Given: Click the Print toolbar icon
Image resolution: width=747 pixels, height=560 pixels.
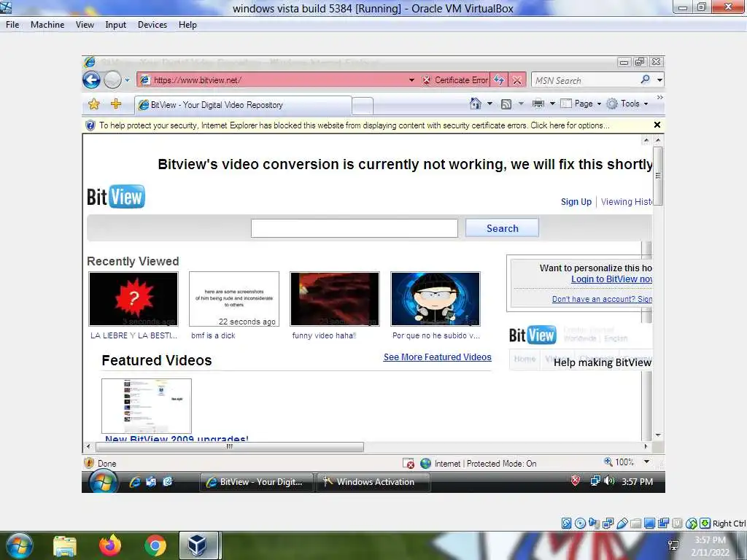Looking at the screenshot, I should pos(538,104).
